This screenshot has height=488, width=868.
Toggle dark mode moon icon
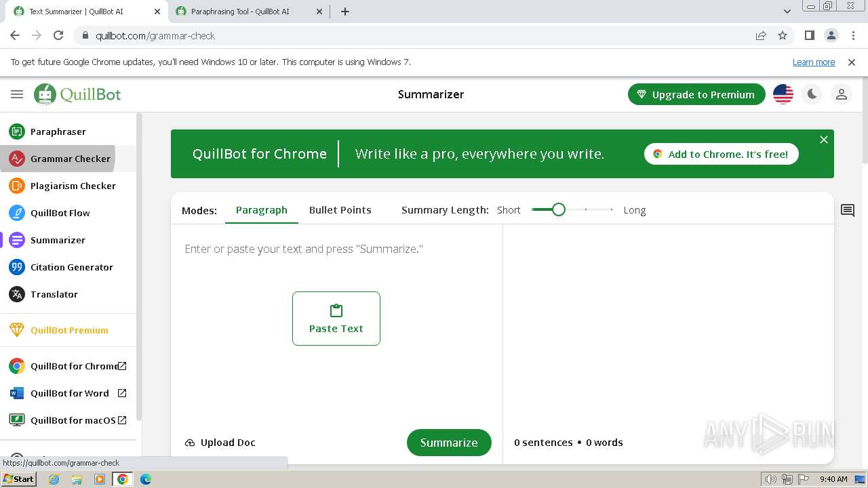(x=812, y=94)
